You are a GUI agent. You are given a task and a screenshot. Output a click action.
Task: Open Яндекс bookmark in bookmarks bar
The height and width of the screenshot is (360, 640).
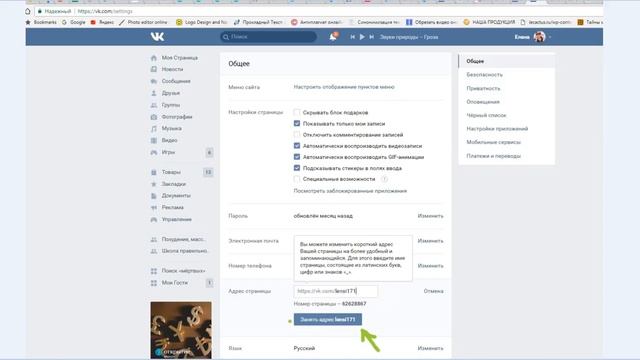[102, 22]
